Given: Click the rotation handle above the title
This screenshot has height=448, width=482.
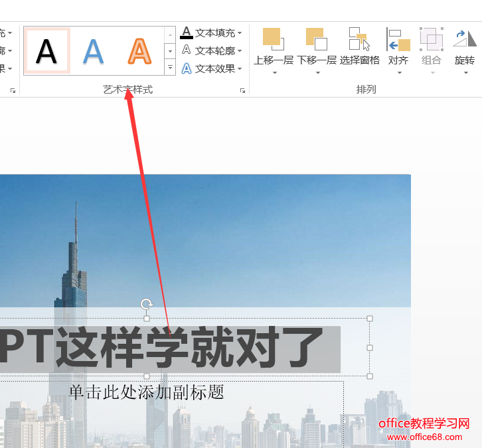Looking at the screenshot, I should (x=147, y=304).
